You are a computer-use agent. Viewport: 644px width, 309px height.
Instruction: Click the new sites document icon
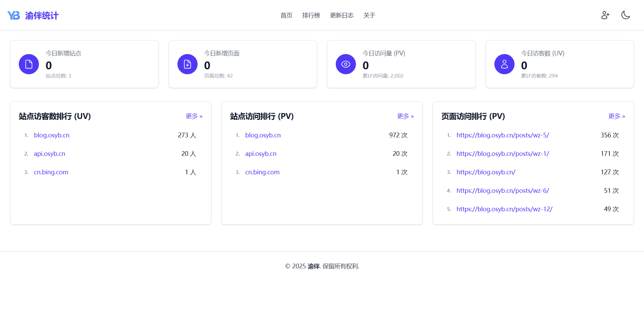29,64
